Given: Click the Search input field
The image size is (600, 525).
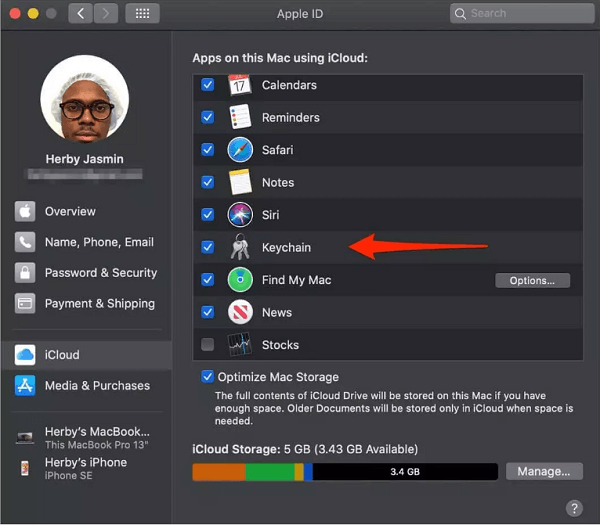Looking at the screenshot, I should click(522, 14).
